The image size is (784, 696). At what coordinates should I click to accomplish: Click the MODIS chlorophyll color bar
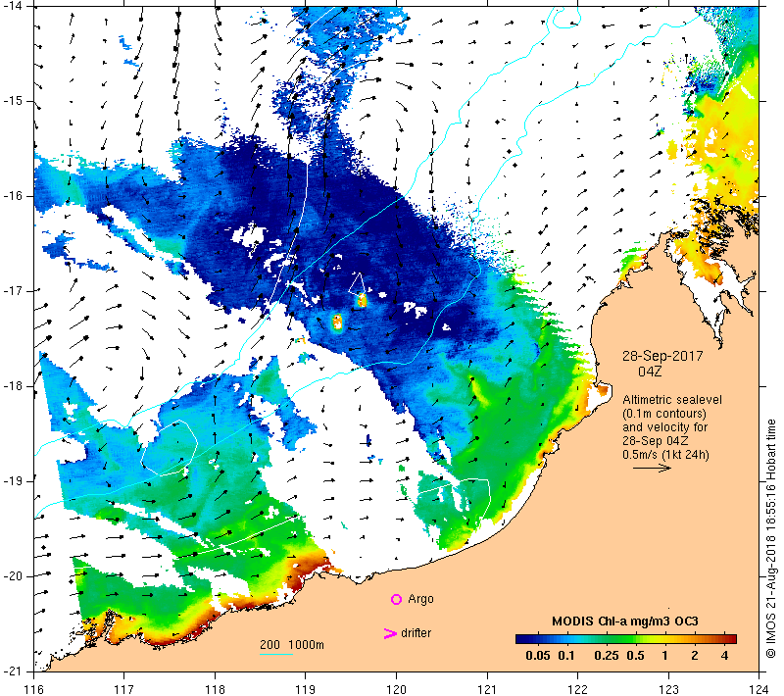click(x=626, y=639)
